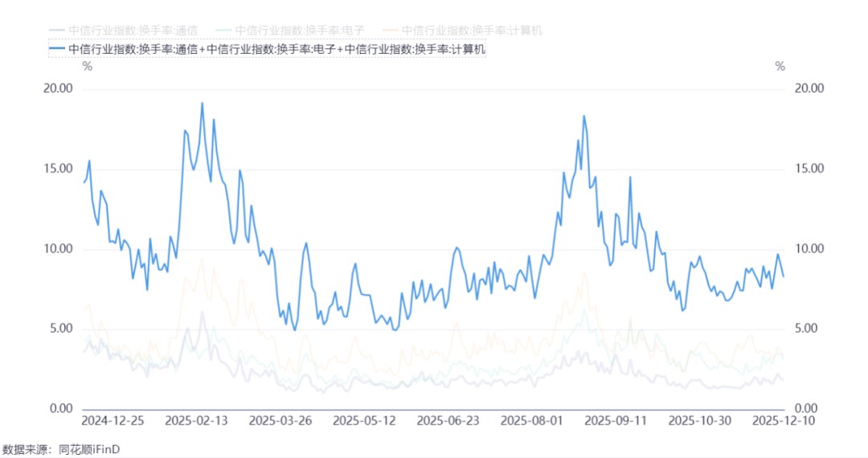Click the 2025-08-01 x-axis date label
Screen dimensions: 868x458
coord(531,421)
